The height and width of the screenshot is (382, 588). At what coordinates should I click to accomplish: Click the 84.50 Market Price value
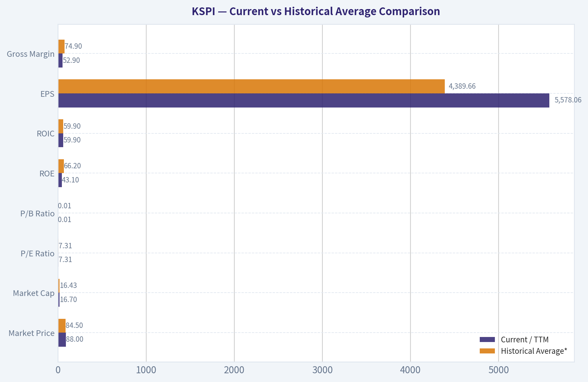coord(74,326)
